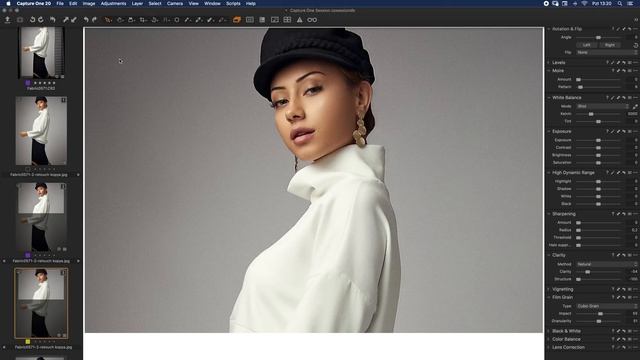The width and height of the screenshot is (640, 360).
Task: Select the Crop tool
Action: (143, 20)
